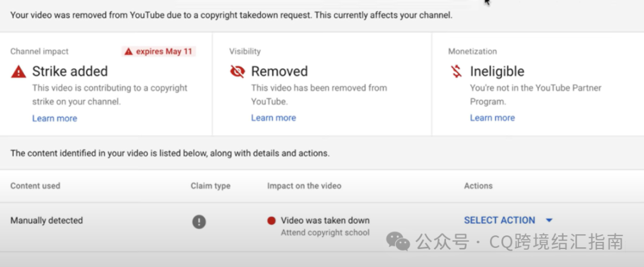Click the Video was taken down text

326,220
